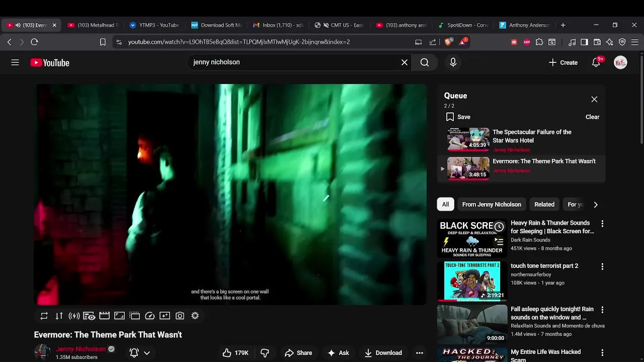Select Evermore queue item thumbnail
Viewport: 644px width, 362px height.
pos(468,168)
